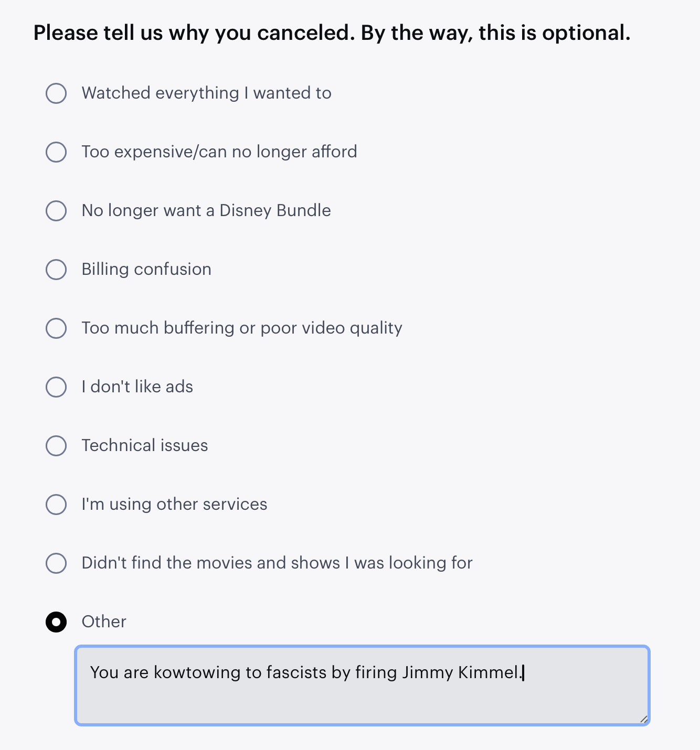Click the "Too much buffering or poor video quality" text

[x=242, y=328]
